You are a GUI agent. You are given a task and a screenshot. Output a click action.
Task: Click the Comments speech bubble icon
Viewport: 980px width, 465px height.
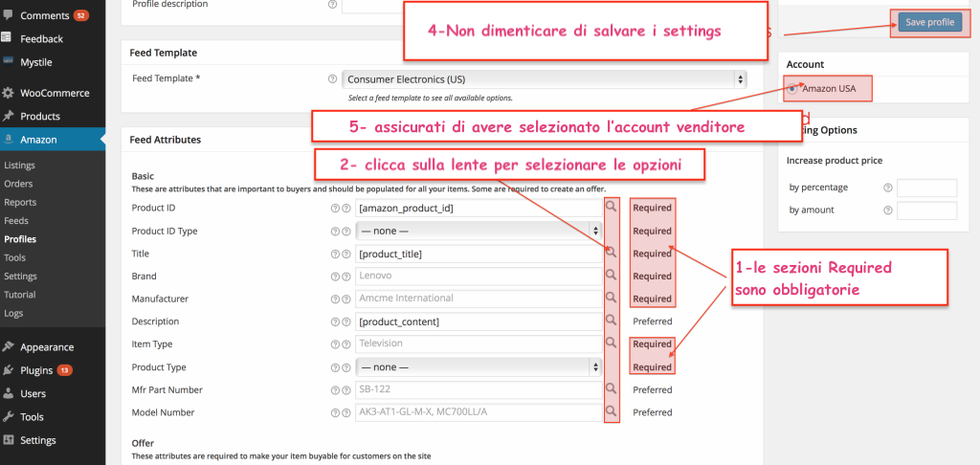pyautogui.click(x=8, y=15)
